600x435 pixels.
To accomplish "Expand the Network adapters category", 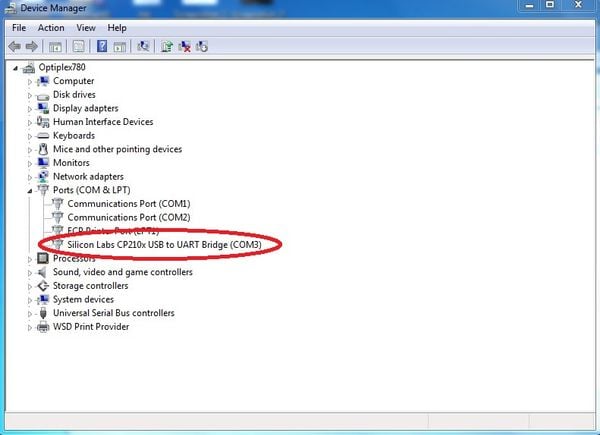I will tap(30, 176).
